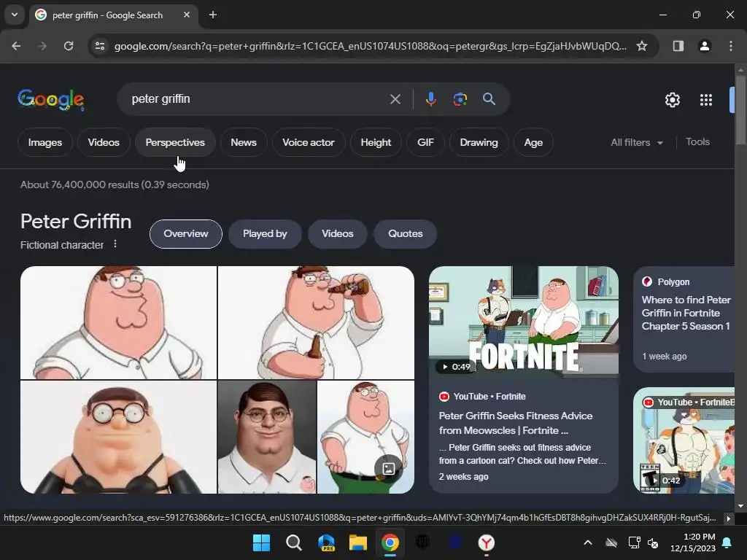The height and width of the screenshot is (560, 747).
Task: Open Microsoft Edge PRE from taskbar
Action: pos(326,542)
